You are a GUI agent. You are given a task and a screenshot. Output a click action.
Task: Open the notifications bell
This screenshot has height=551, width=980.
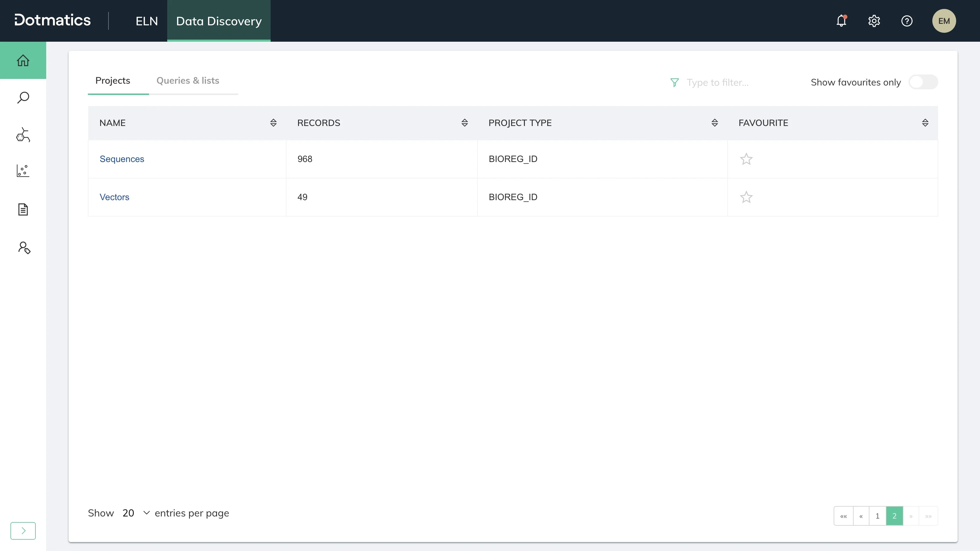click(841, 21)
